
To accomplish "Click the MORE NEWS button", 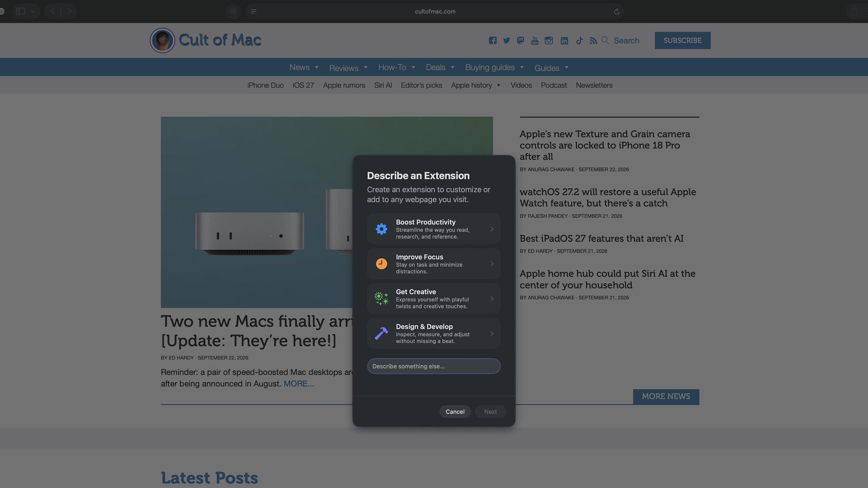I will [x=666, y=396].
